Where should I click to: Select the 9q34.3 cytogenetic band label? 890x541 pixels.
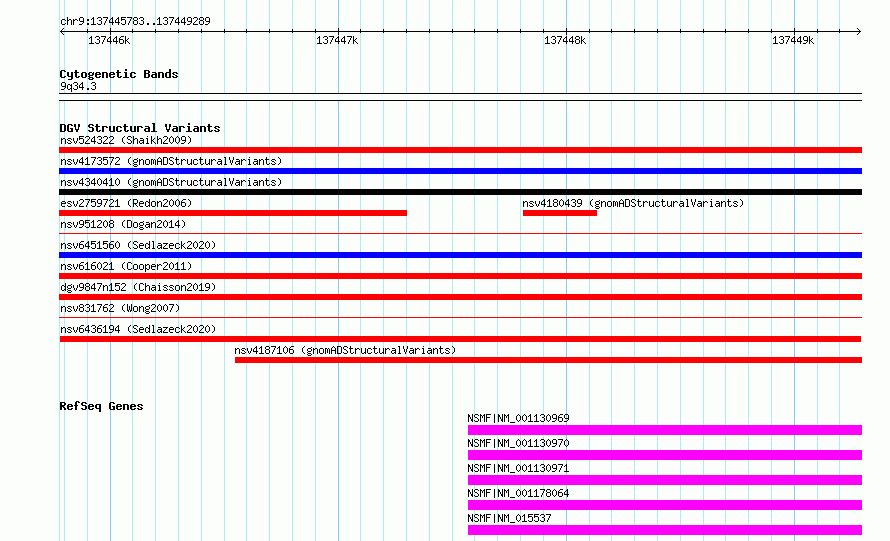pos(78,86)
